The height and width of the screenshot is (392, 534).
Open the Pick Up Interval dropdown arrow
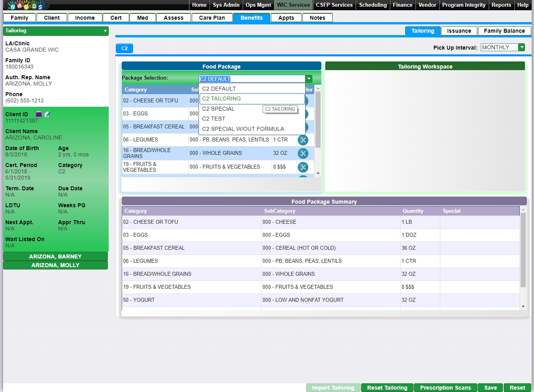pos(522,47)
